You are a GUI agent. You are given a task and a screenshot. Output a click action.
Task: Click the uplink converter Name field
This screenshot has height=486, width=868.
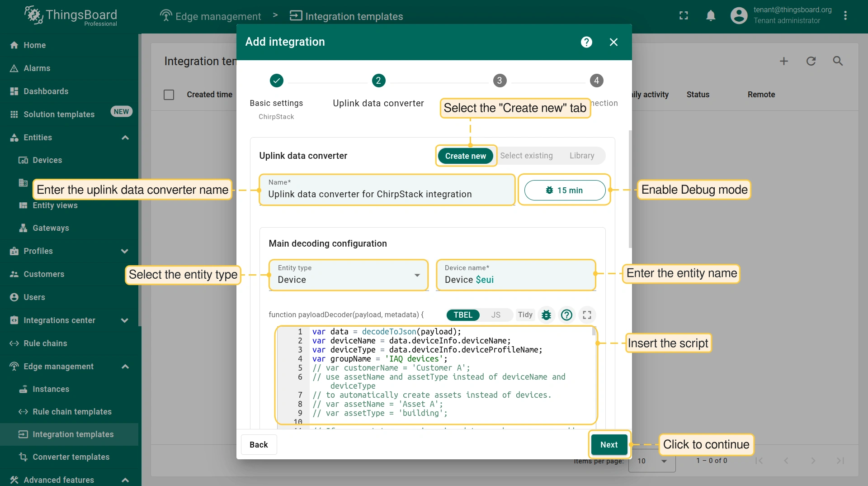pos(387,194)
